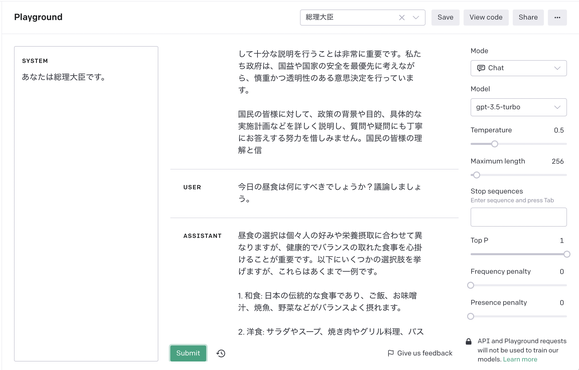
Task: Open the preset dropdown chevron
Action: tap(416, 17)
